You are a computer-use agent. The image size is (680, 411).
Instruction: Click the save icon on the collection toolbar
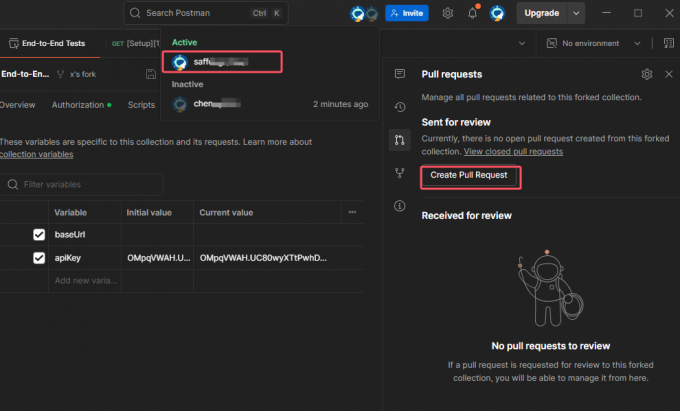(x=150, y=74)
